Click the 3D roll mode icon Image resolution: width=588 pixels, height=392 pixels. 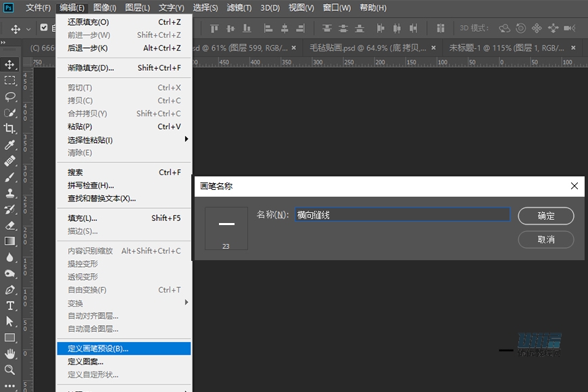click(521, 28)
